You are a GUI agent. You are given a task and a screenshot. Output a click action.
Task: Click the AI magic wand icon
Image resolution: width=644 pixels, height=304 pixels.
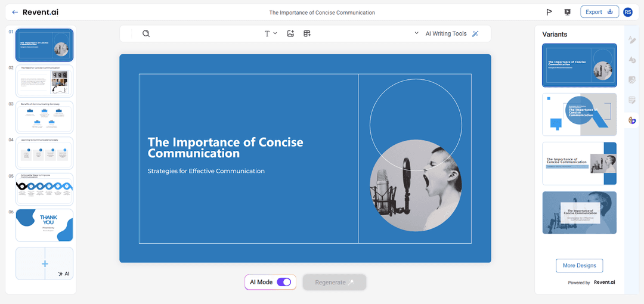coord(475,34)
